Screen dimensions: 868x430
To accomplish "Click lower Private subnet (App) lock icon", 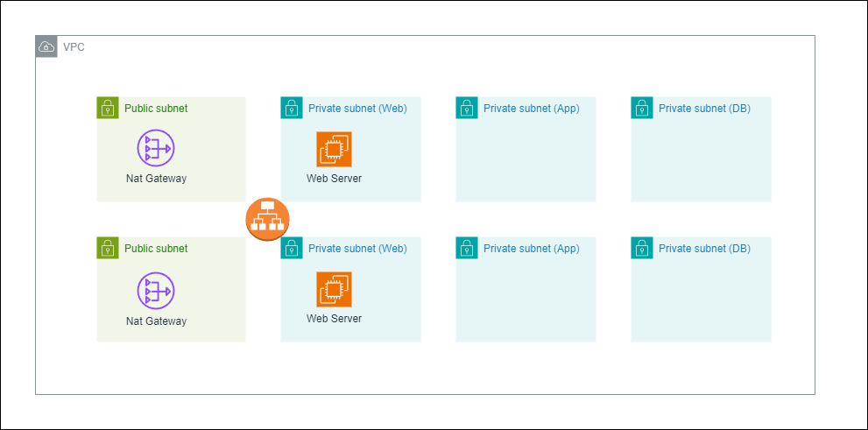I will 467,248.
